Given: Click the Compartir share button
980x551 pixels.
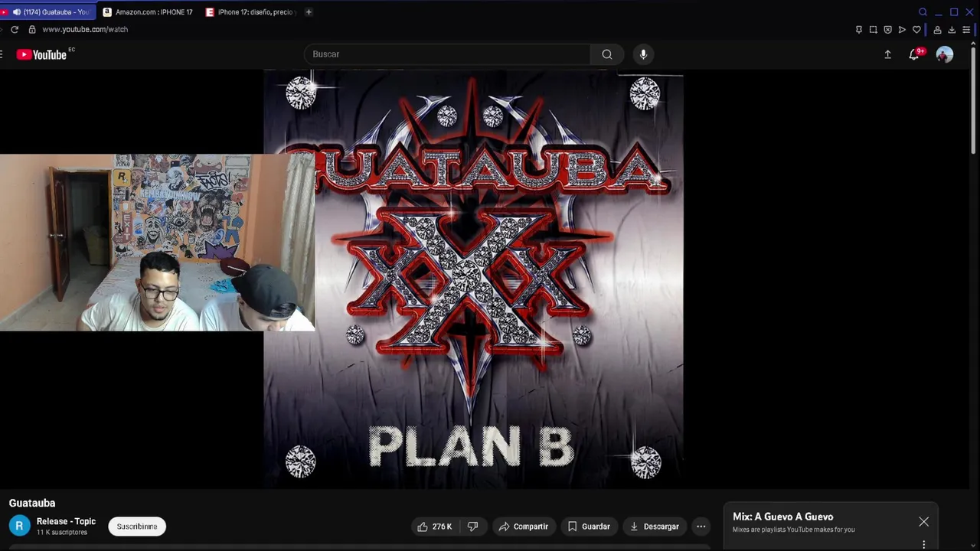Looking at the screenshot, I should coord(524,527).
